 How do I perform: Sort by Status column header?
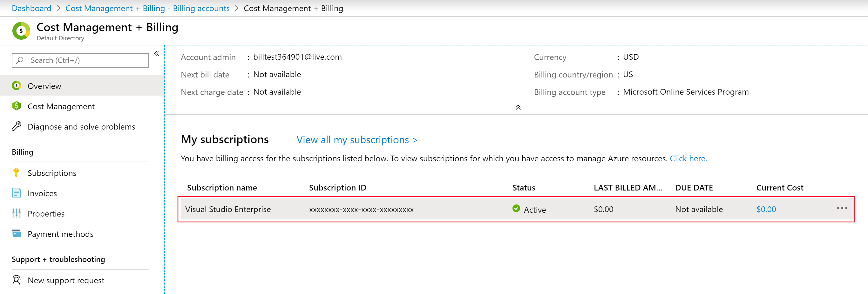click(524, 188)
